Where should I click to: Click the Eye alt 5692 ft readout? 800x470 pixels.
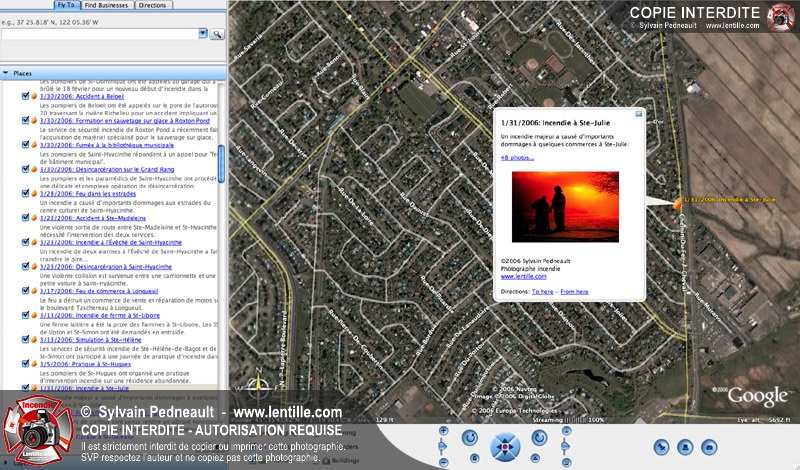(x=764, y=420)
